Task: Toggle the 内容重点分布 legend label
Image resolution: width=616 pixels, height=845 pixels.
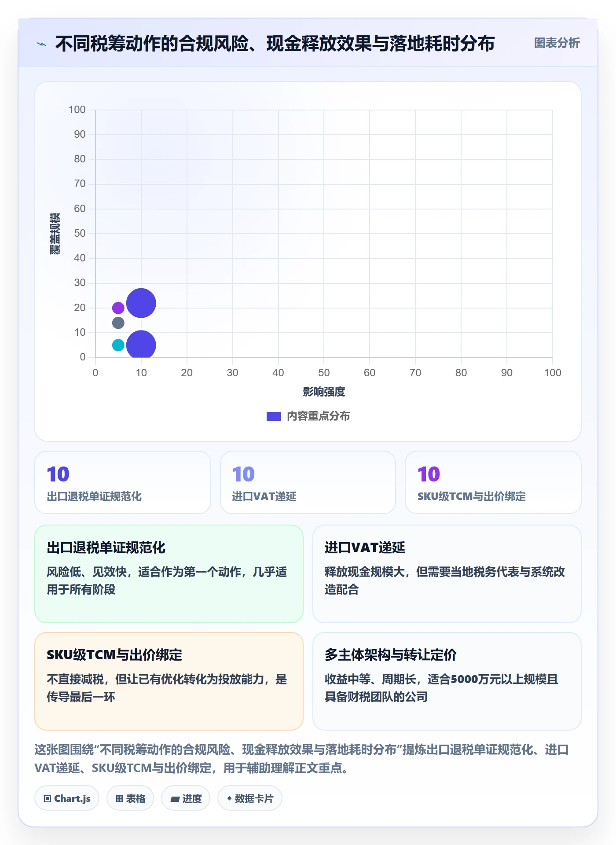Action: (318, 416)
